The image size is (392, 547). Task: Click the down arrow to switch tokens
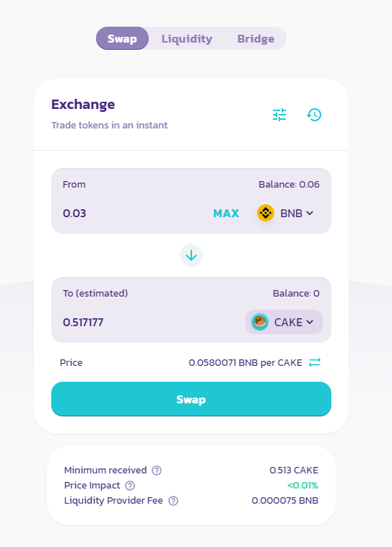191,255
